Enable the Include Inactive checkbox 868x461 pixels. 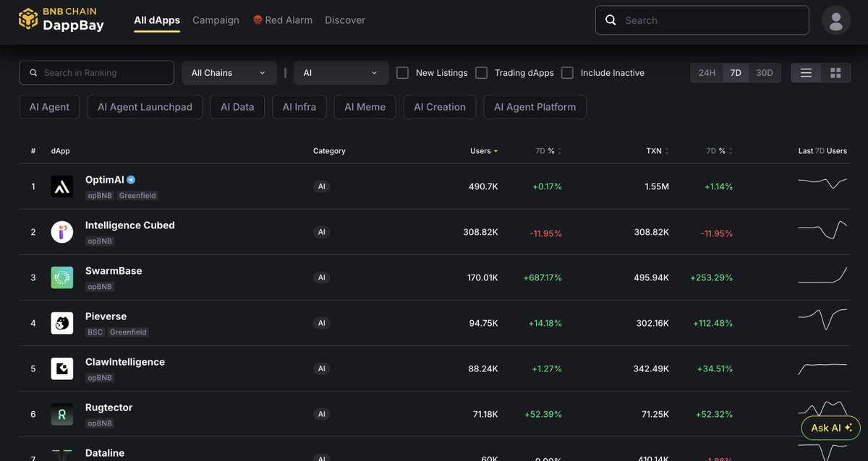[x=568, y=73]
